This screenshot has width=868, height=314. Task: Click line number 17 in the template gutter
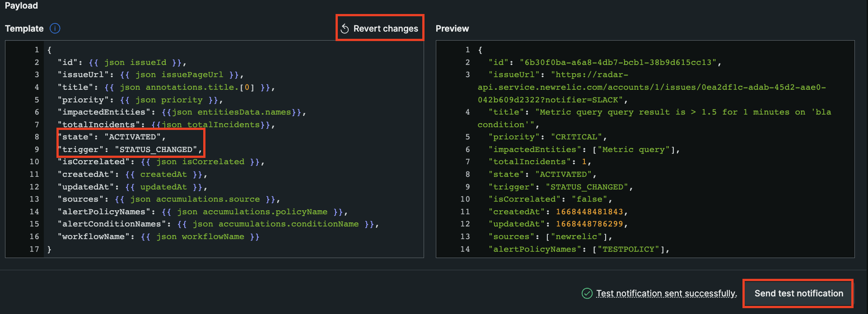click(x=34, y=249)
